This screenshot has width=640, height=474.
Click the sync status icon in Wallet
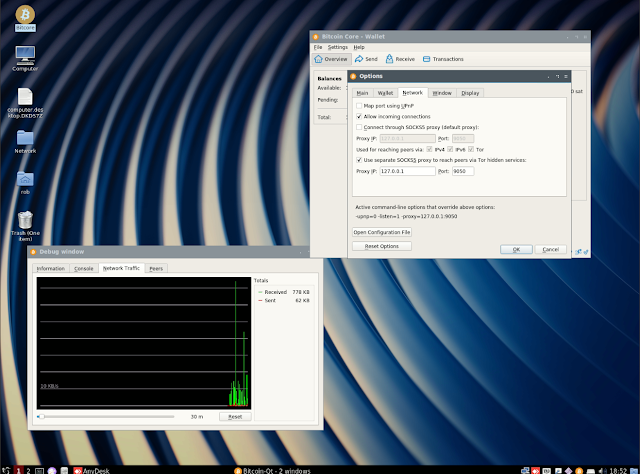tap(586, 252)
